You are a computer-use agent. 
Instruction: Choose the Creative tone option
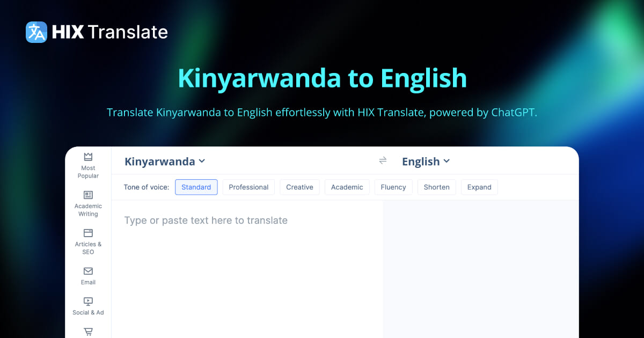point(299,187)
